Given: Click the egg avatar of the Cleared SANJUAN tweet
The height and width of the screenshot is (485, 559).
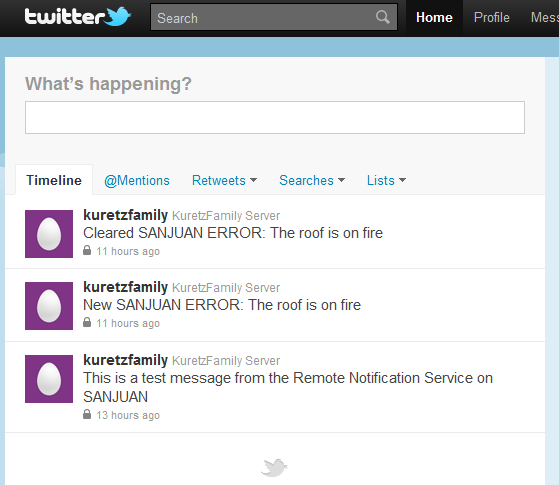Looking at the screenshot, I should (x=49, y=234).
